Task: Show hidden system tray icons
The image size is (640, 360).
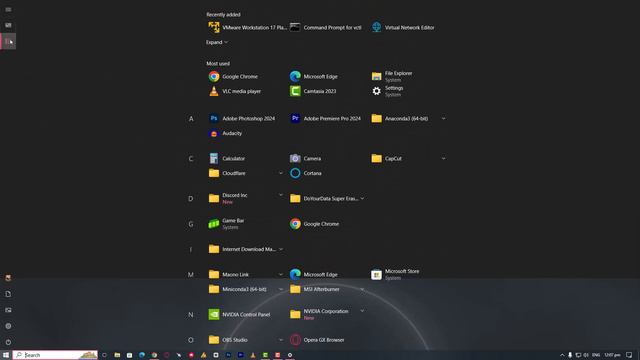Action: [562, 355]
